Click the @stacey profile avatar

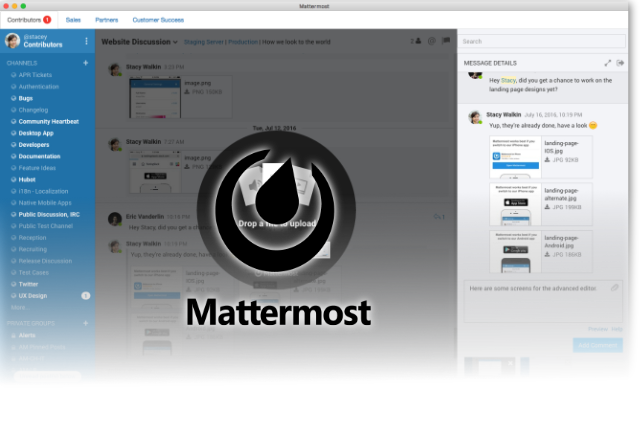[x=12, y=41]
